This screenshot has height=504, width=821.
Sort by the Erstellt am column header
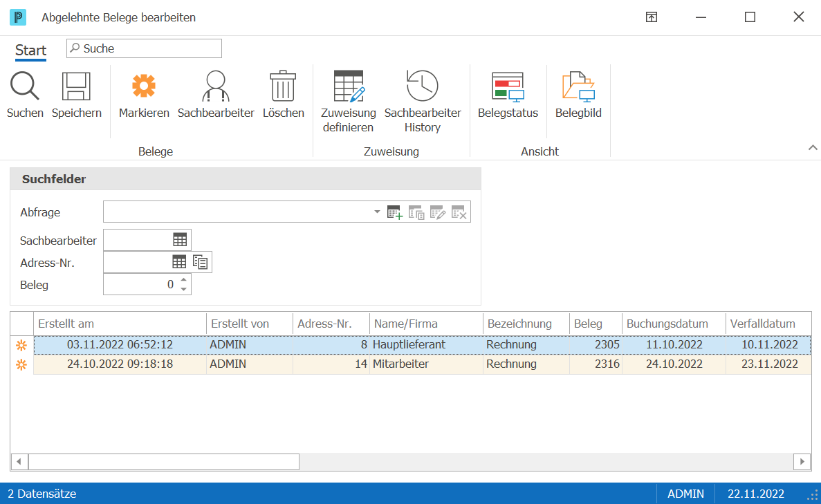(x=120, y=324)
